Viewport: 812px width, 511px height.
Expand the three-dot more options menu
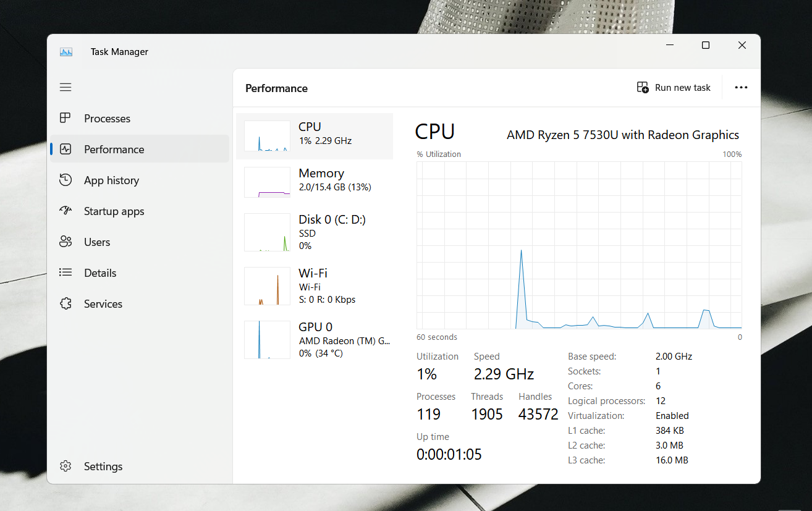(741, 88)
